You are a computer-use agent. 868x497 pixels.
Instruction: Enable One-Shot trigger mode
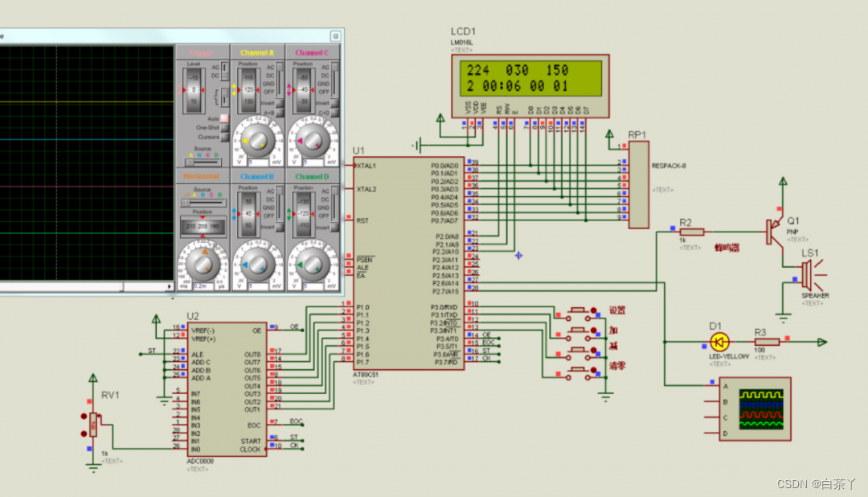pyautogui.click(x=224, y=128)
